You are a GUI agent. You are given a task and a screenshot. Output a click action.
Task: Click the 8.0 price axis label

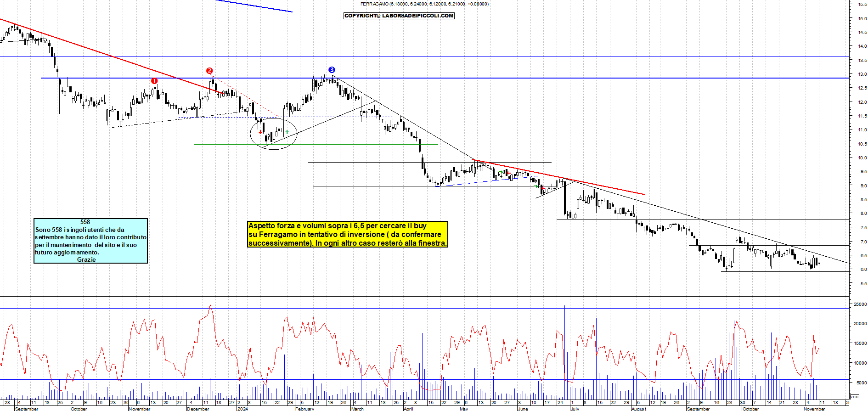863,213
